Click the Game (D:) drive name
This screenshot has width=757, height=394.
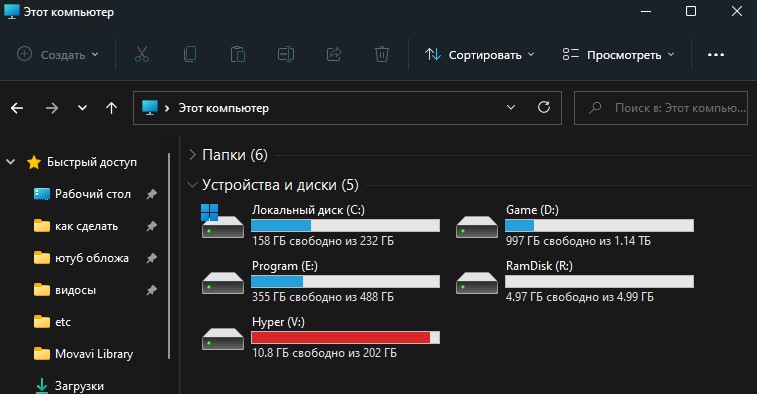(533, 210)
